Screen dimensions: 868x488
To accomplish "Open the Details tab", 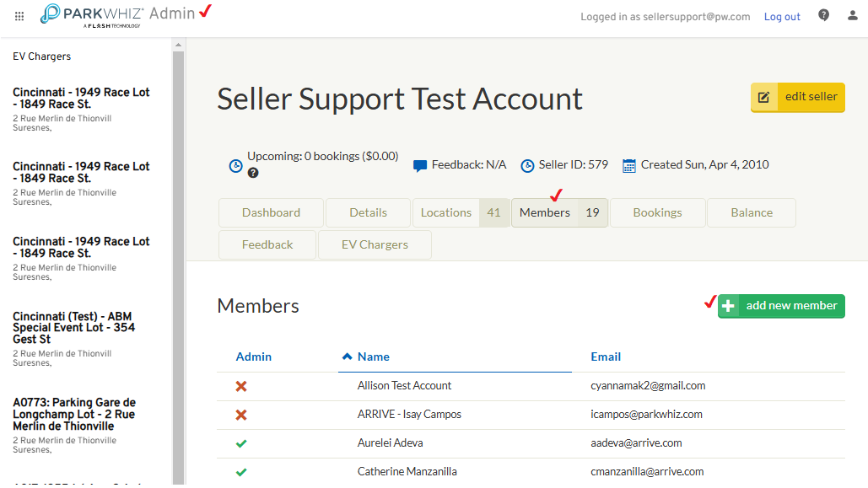I will coord(368,212).
